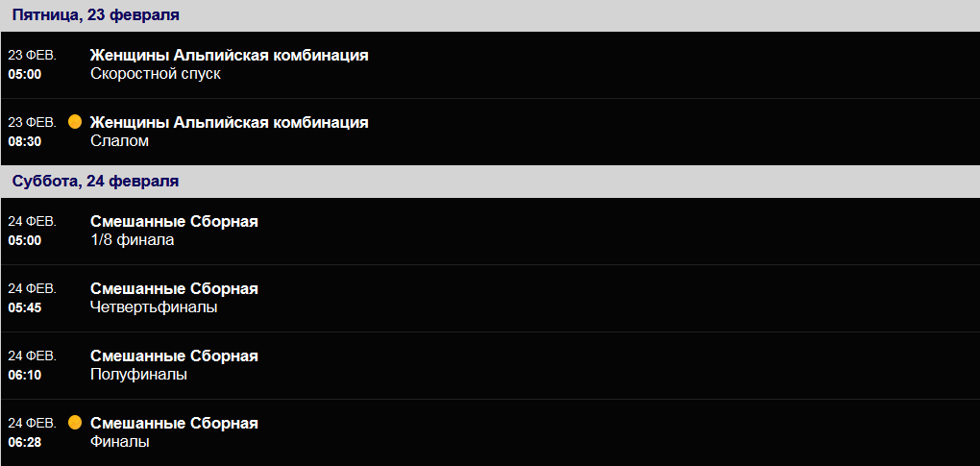The width and height of the screenshot is (980, 466).
Task: Click the gold medal icon beside Финалы event
Action: 75,423
